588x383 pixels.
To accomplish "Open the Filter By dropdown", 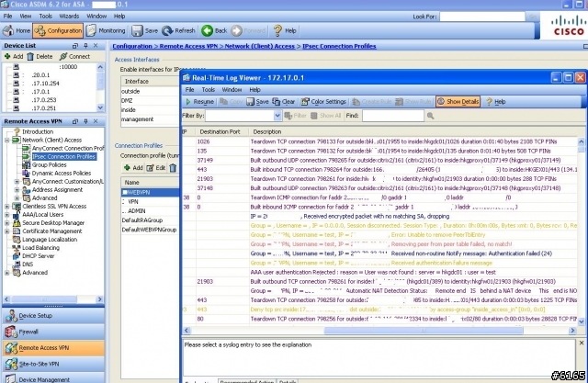I will [x=277, y=116].
